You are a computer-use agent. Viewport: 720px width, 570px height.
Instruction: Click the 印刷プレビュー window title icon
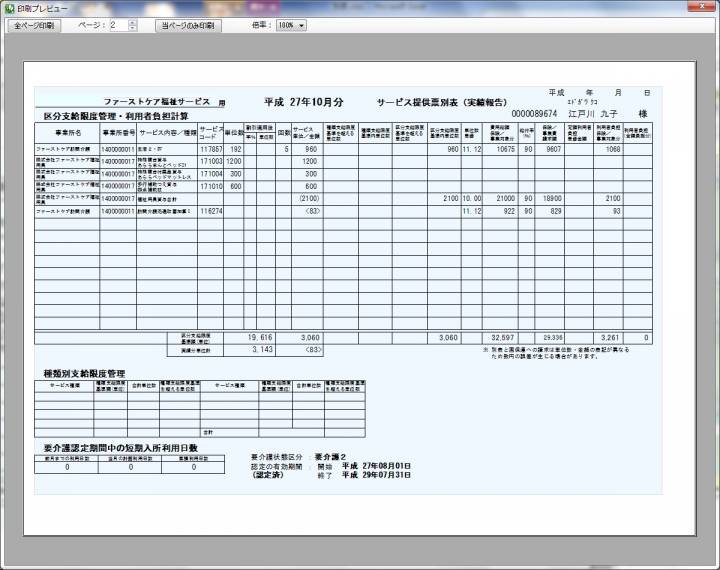(9, 7)
